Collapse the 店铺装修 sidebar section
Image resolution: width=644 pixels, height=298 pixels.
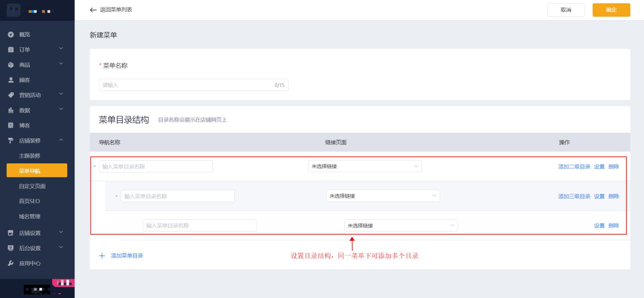coord(61,140)
